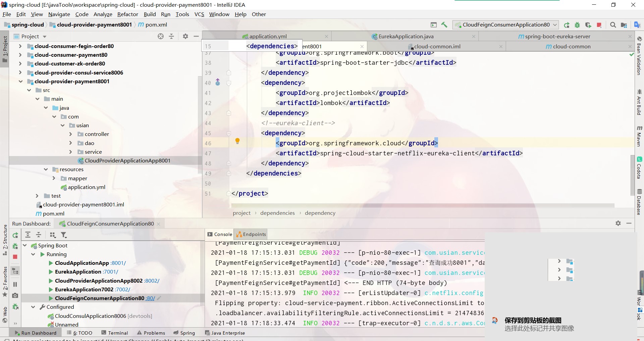
Task: Switch to the EurekaApplication.java editor tab
Action: click(405, 36)
